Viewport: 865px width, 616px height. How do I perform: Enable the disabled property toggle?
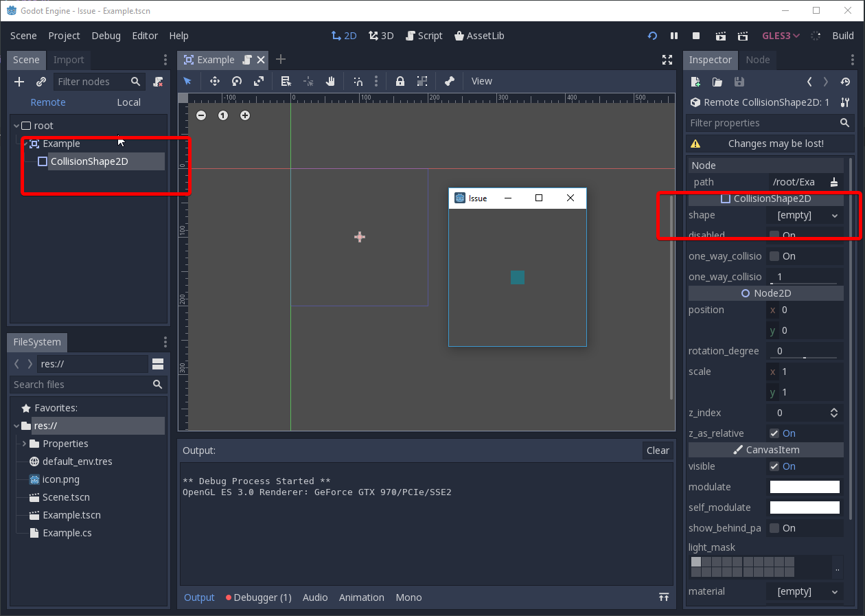point(776,235)
